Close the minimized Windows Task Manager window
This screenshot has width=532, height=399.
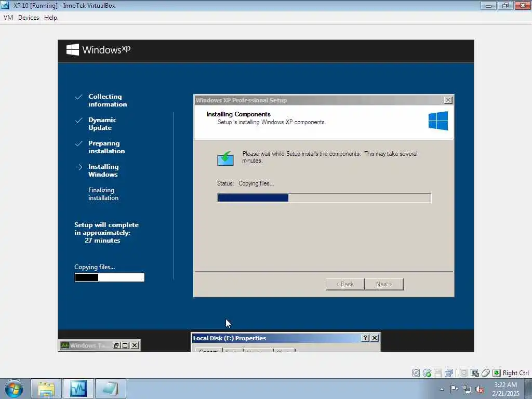[135, 345]
